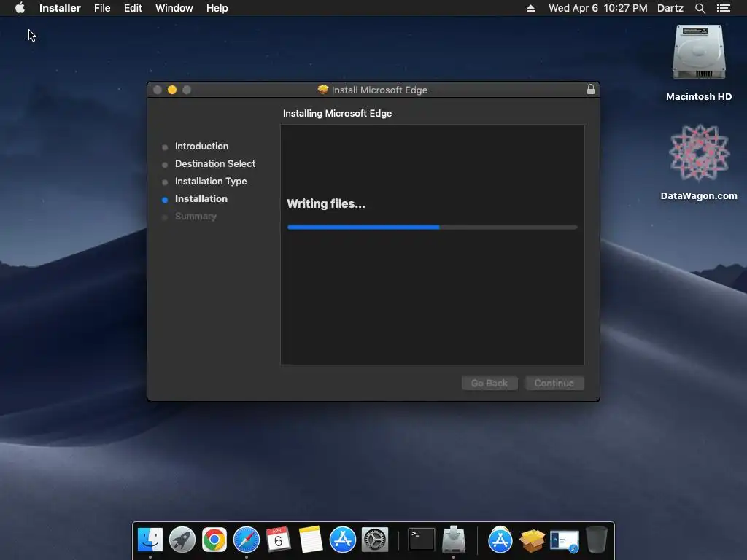
Task: Click the date and time in menu bar
Action: 598,8
